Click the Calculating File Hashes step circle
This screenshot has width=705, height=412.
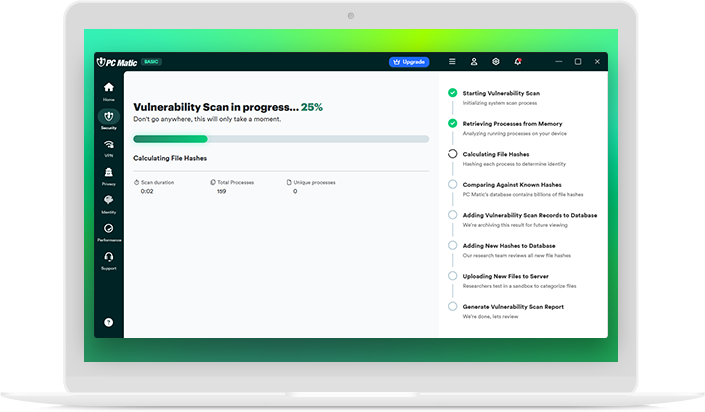pos(452,154)
